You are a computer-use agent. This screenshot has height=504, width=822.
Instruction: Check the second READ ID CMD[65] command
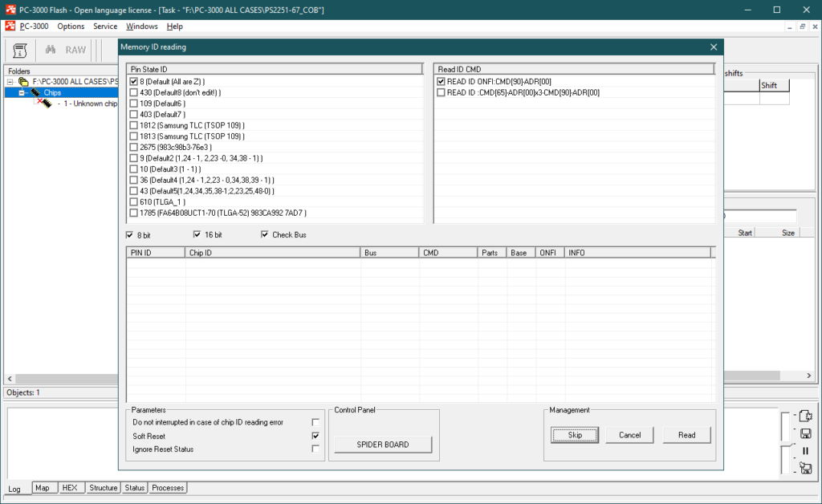441,93
